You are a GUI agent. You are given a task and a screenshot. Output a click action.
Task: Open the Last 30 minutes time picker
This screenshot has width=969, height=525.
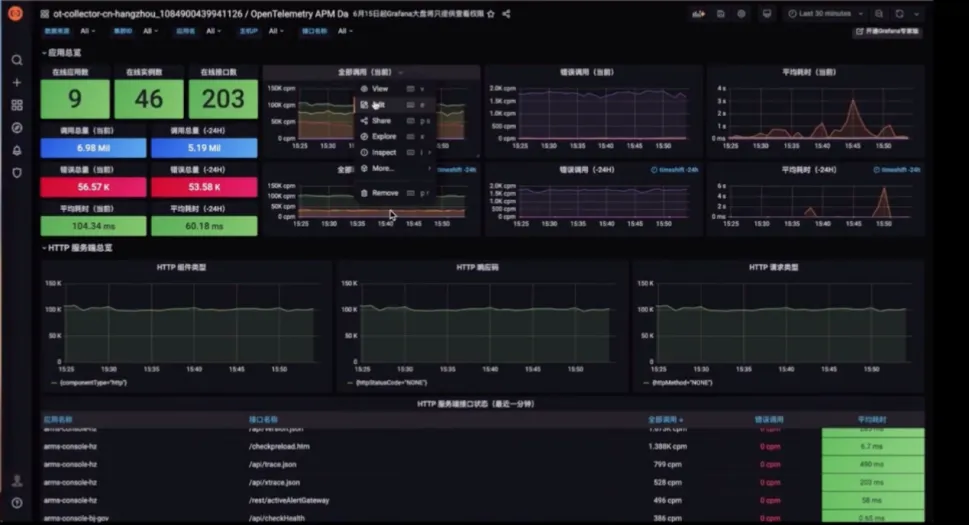coord(825,14)
